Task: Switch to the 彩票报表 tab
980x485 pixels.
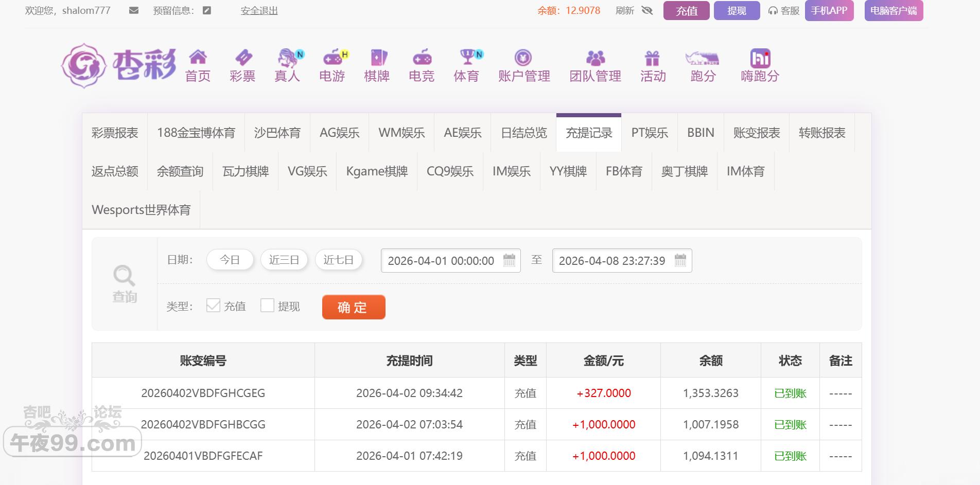Action: 115,133
